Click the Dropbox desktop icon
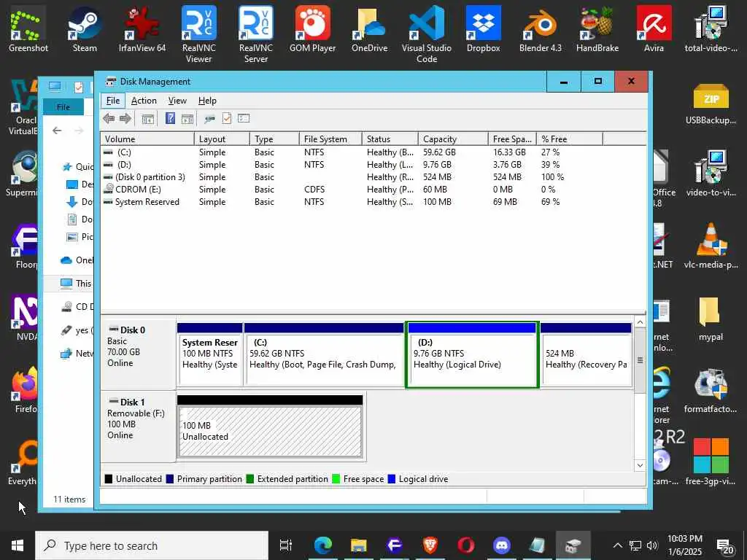Image resolution: width=747 pixels, height=560 pixels. pyautogui.click(x=484, y=29)
